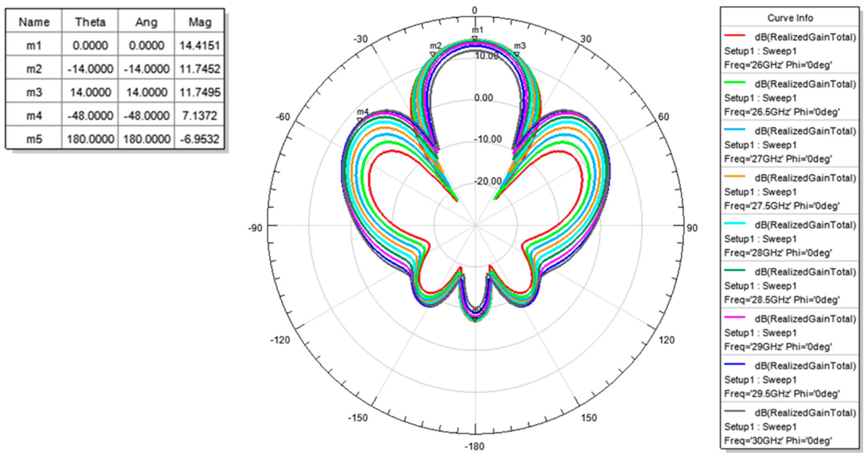This screenshot has width=868, height=459.
Task: Click the 10.00 radial axis label
Action: (486, 56)
